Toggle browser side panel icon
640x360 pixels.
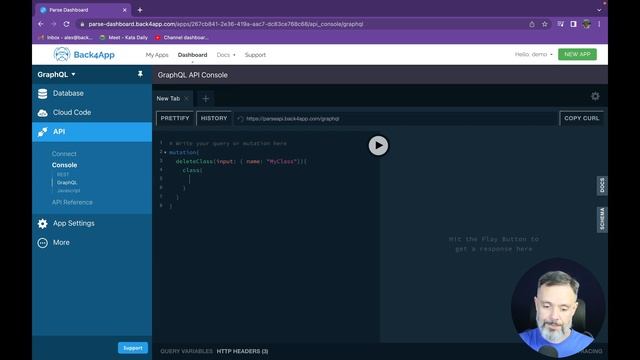(573, 24)
